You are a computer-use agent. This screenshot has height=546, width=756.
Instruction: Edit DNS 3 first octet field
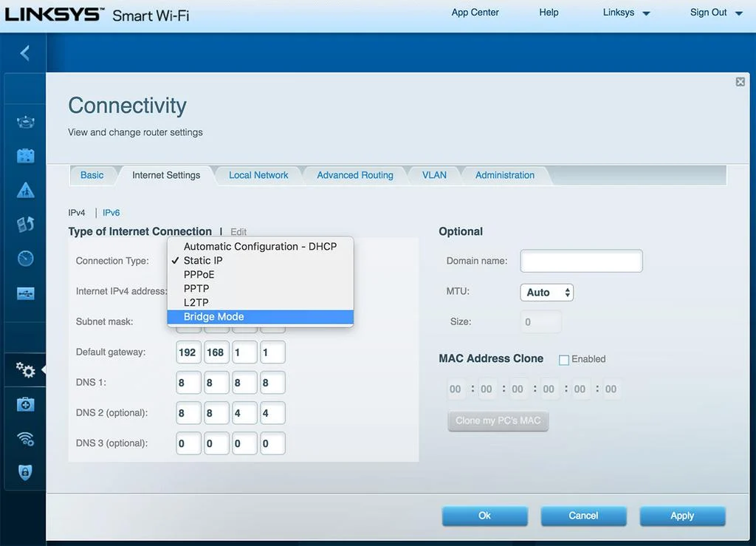pyautogui.click(x=188, y=444)
